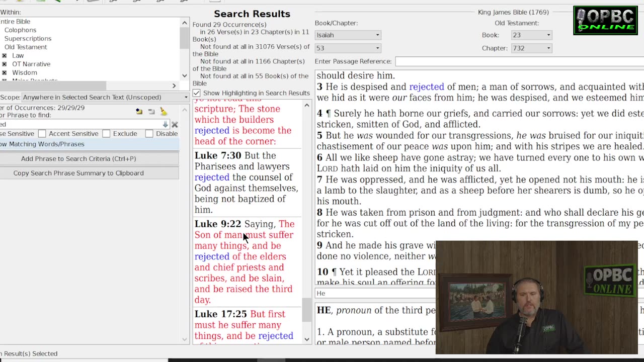Image resolution: width=644 pixels, height=362 pixels.
Task: Toggle the Accent Sensitive checkbox
Action: click(42, 134)
